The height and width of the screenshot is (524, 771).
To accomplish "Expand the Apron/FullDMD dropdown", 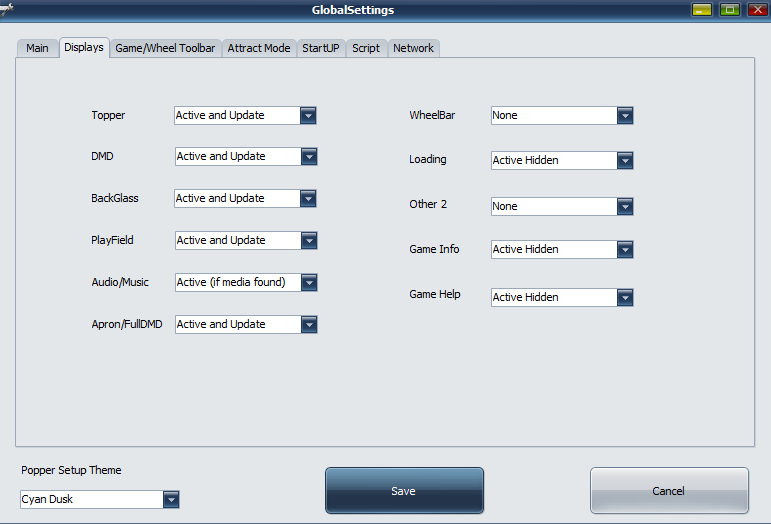I will point(309,325).
